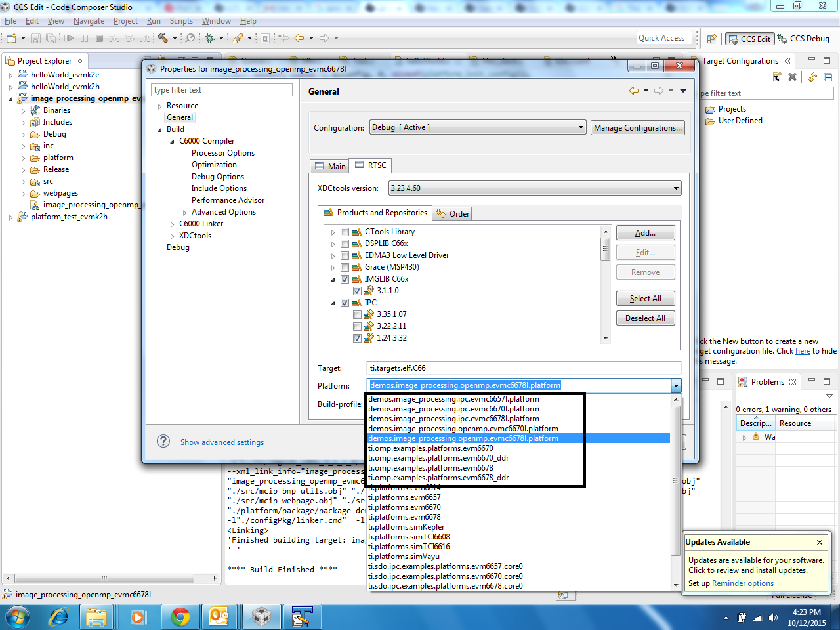Click the Refresh icon in Target Configurations
Image resolution: width=840 pixels, height=630 pixels.
[812, 77]
